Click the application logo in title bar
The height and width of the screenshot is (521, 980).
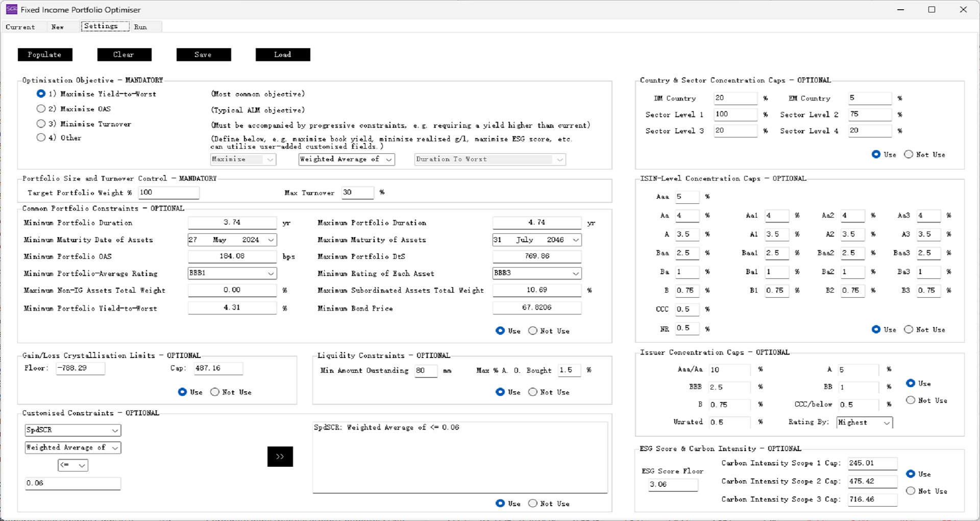(x=11, y=9)
